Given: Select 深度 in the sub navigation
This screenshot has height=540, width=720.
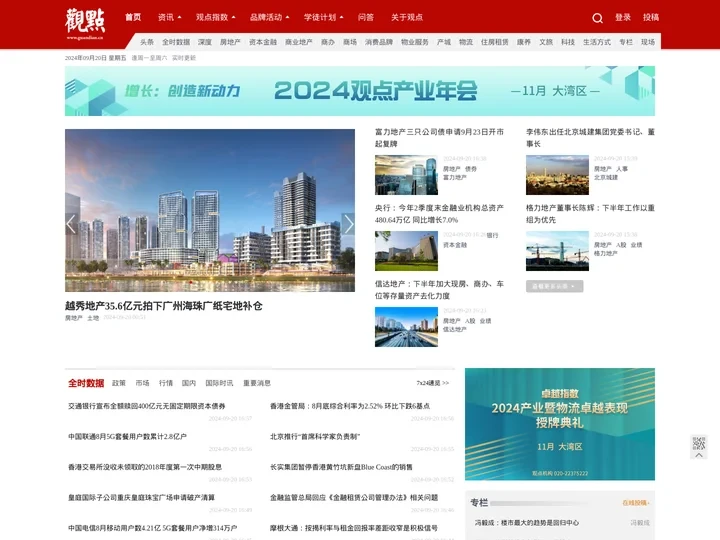Looking at the screenshot, I should 205,42.
